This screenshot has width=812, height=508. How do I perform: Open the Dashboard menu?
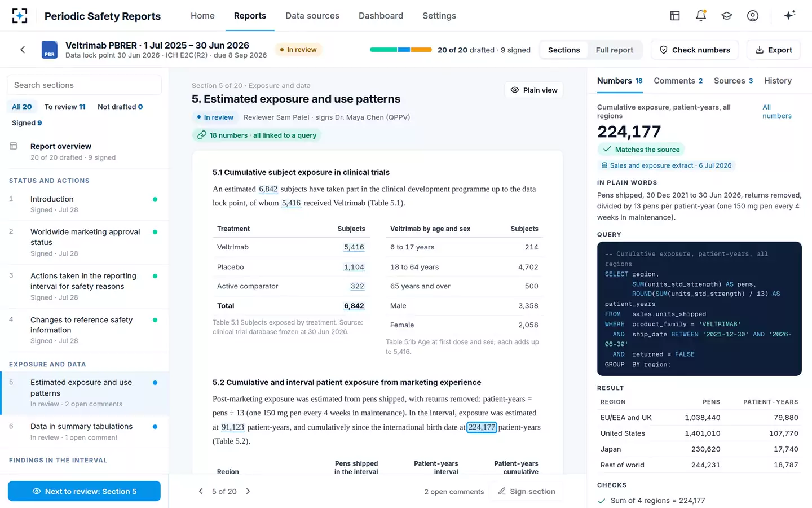(381, 16)
